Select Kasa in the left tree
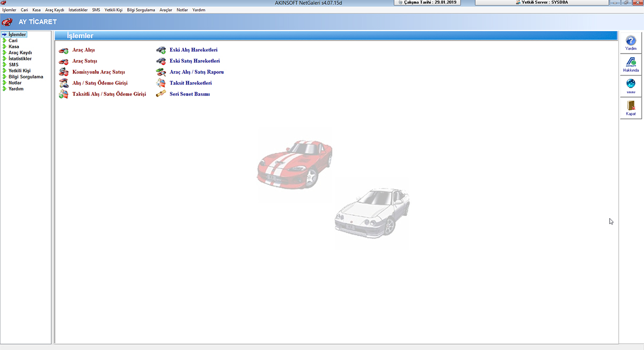Screen dimensions: 644x350 tap(14, 47)
